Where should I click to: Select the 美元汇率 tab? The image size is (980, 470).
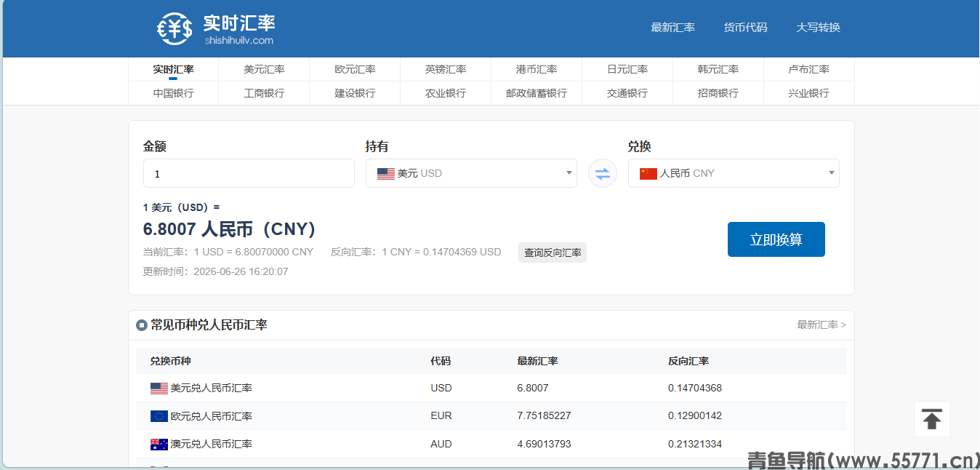click(x=264, y=69)
